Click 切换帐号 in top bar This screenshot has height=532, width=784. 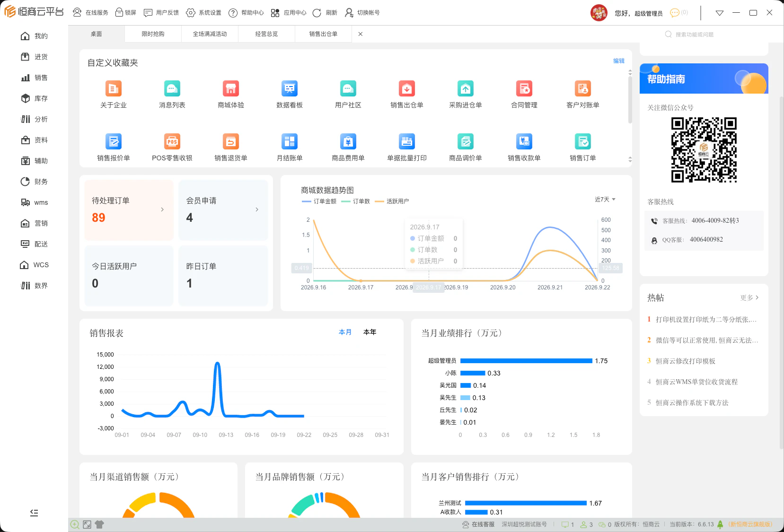pyautogui.click(x=362, y=13)
